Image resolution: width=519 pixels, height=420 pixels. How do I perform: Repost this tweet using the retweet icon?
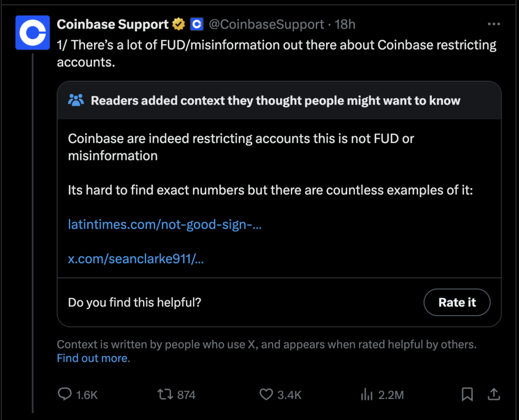coord(165,394)
